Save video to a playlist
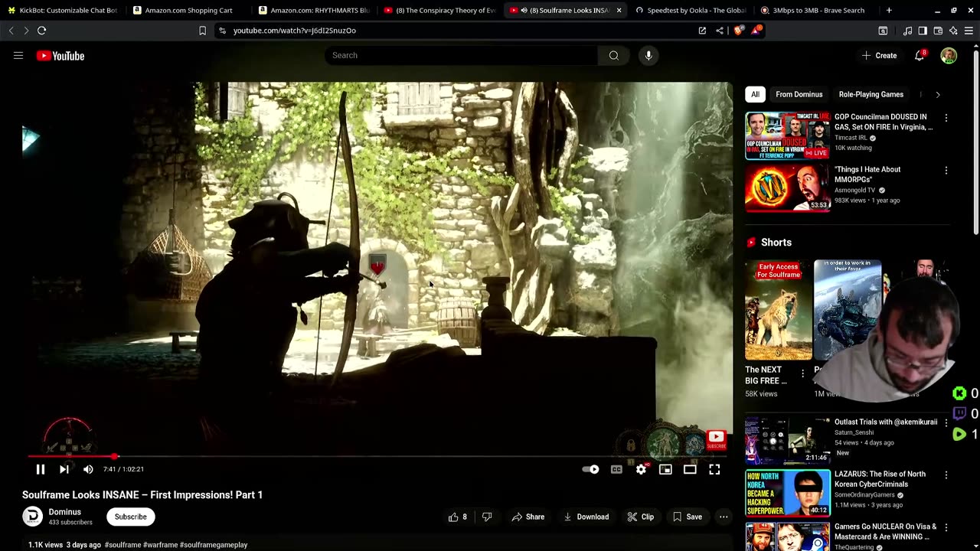 click(x=688, y=517)
